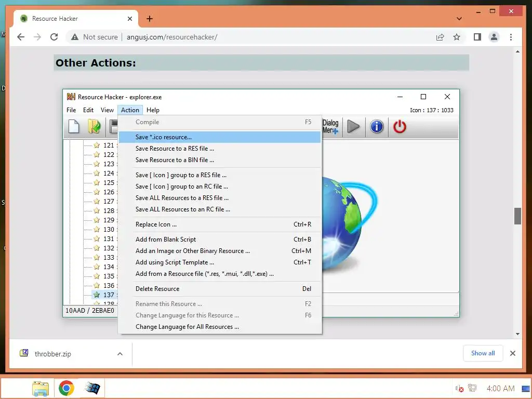Click the gray play compile icon
This screenshot has height=399, width=532.
(x=353, y=127)
